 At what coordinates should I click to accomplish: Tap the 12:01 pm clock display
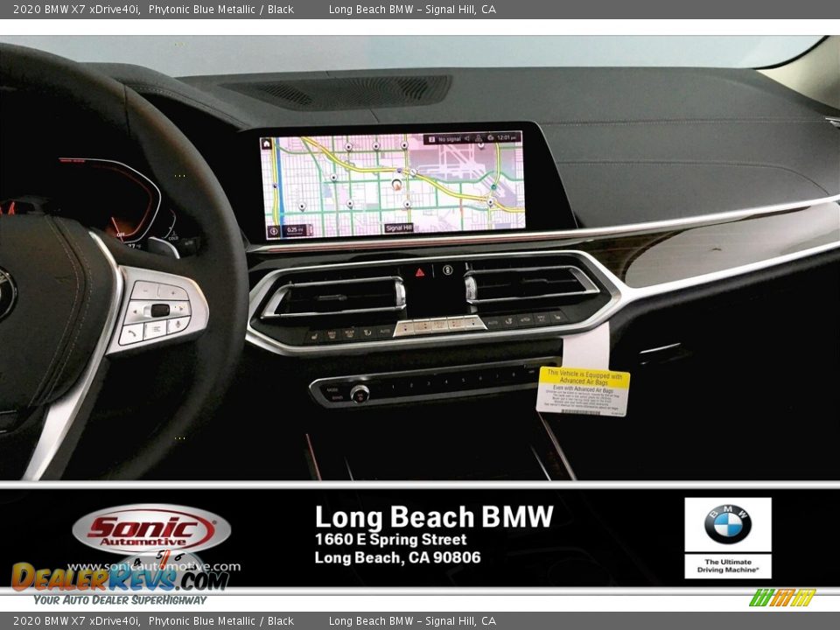(x=507, y=137)
